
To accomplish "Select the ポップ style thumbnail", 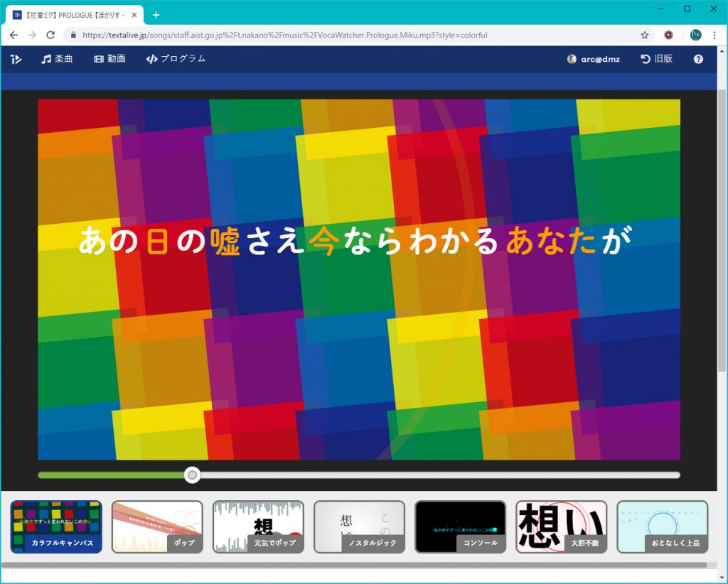I will pos(157,526).
